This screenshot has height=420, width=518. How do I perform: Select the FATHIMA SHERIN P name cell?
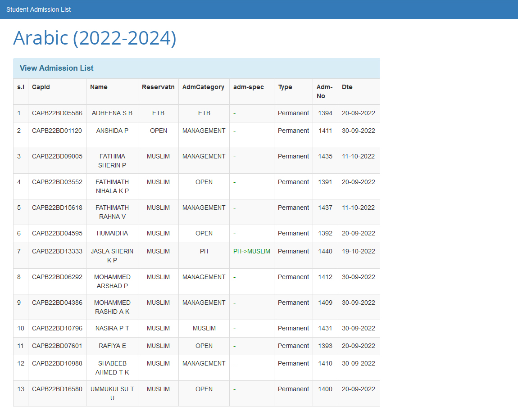pos(112,161)
